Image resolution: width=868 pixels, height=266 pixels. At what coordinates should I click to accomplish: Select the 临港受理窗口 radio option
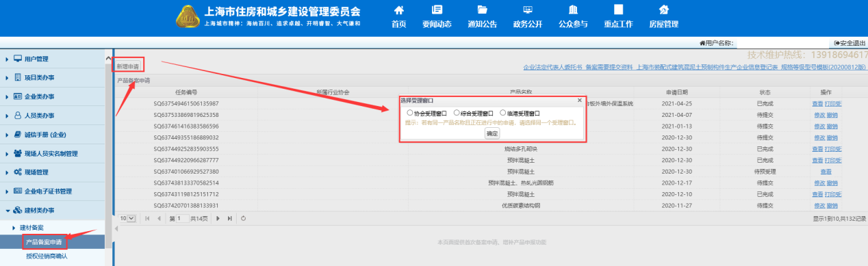tap(503, 113)
